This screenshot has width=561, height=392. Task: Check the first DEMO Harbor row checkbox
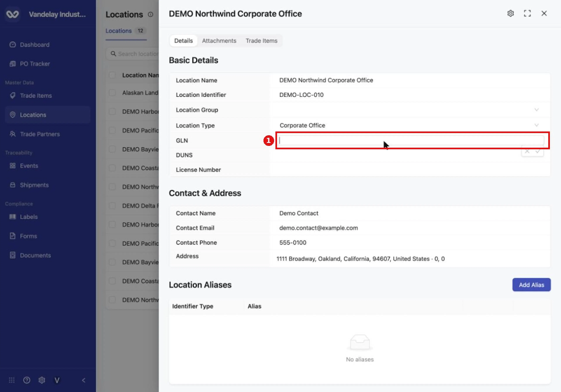(x=112, y=111)
